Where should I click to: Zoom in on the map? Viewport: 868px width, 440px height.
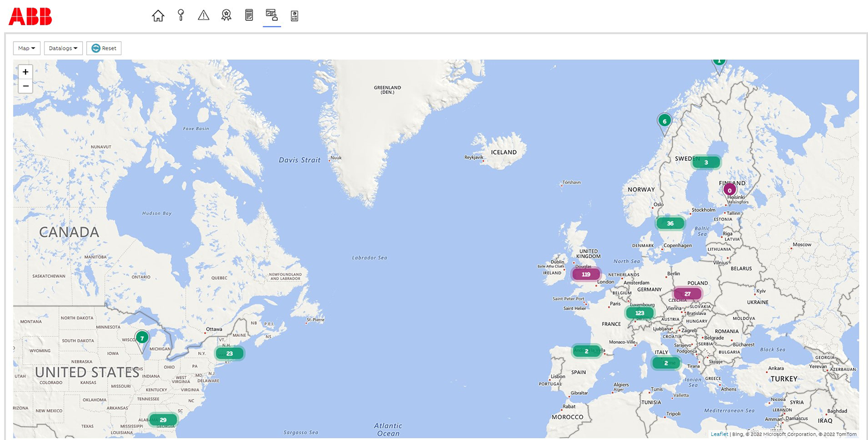(x=25, y=72)
